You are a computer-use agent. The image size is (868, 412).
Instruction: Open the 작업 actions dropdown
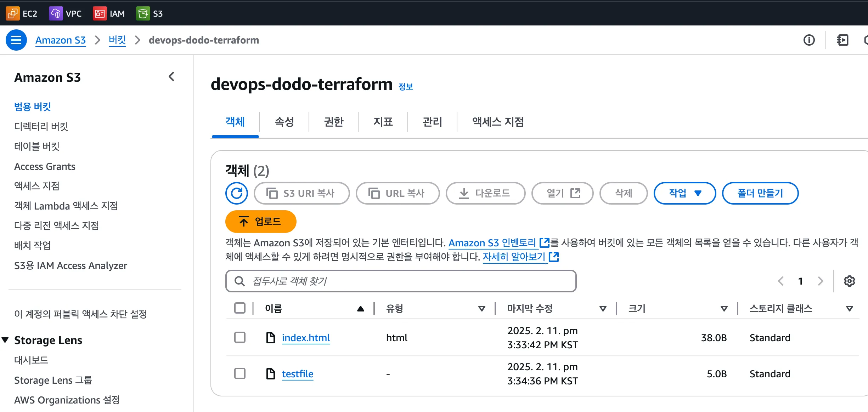pos(684,193)
